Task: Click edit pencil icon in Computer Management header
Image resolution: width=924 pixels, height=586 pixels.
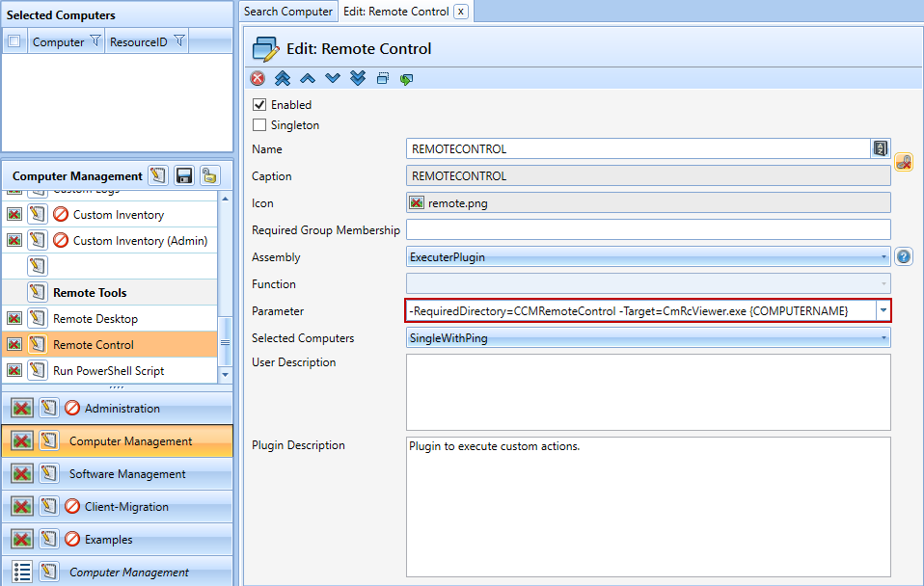Action: pyautogui.click(x=158, y=175)
